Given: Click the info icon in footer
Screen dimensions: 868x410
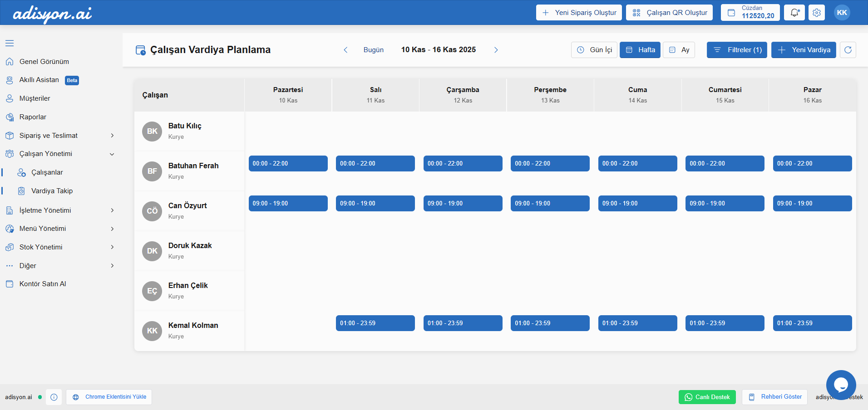Looking at the screenshot, I should pos(54,397).
